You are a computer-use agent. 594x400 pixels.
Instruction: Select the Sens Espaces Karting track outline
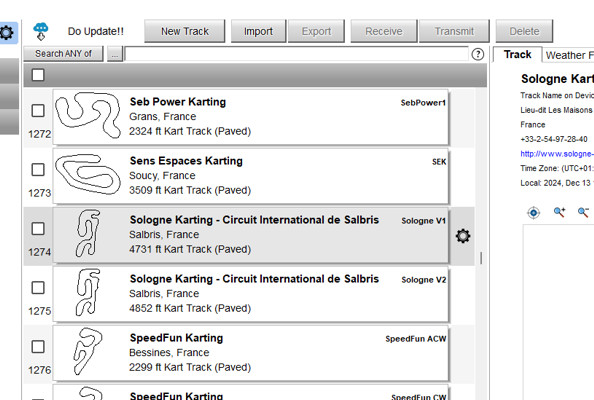click(88, 174)
